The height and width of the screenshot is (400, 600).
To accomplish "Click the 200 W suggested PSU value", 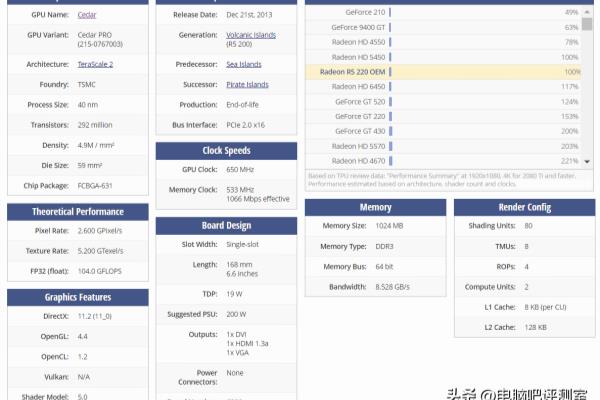I will click(236, 315).
